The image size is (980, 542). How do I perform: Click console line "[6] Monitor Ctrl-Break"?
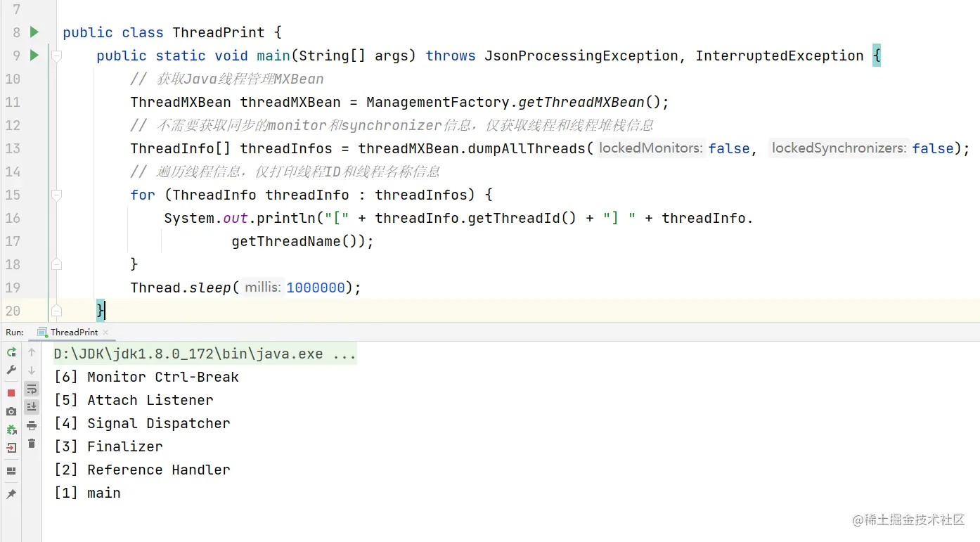[146, 377]
